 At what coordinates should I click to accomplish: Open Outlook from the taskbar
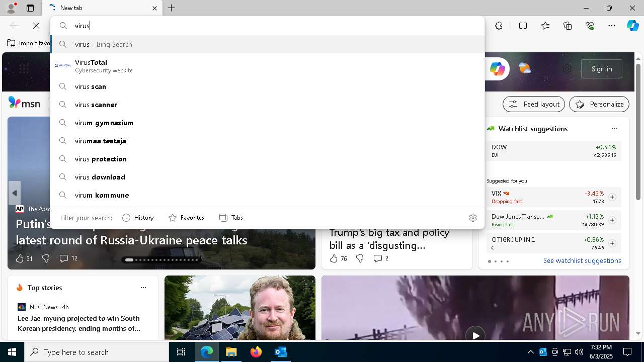[x=280, y=352]
